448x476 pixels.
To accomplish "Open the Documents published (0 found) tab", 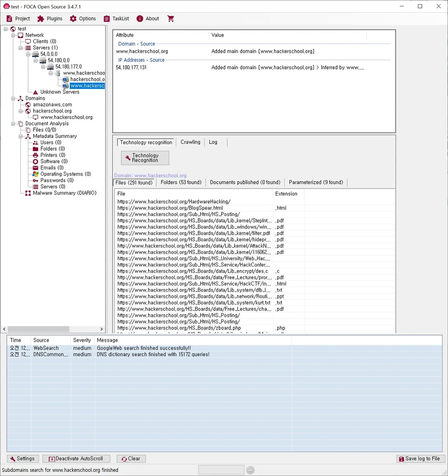I will 245,182.
